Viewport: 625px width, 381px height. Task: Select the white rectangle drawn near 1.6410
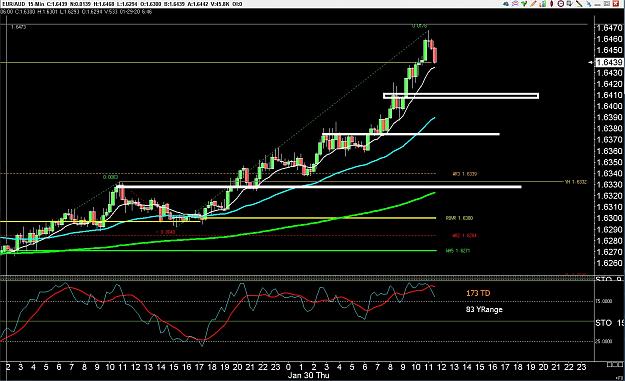(461, 96)
